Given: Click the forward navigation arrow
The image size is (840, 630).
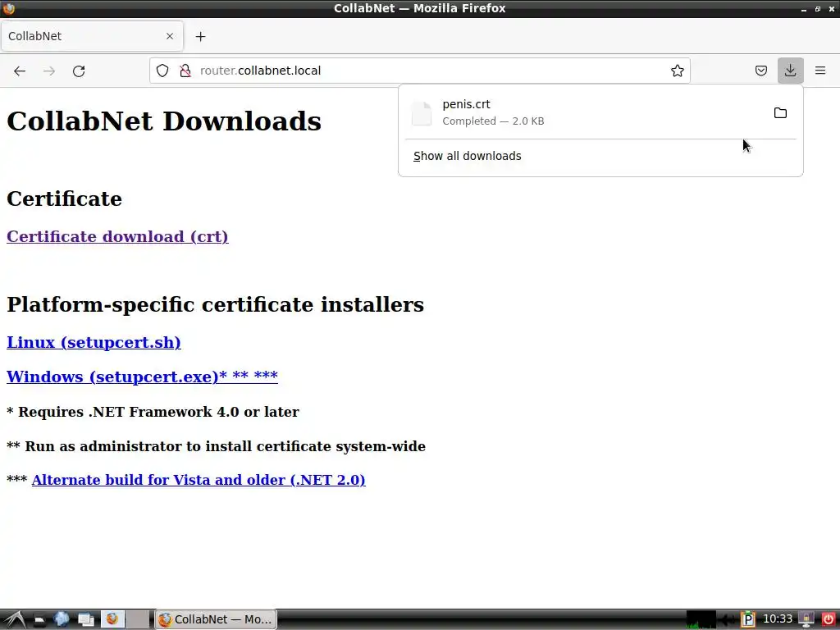Looking at the screenshot, I should click(49, 71).
